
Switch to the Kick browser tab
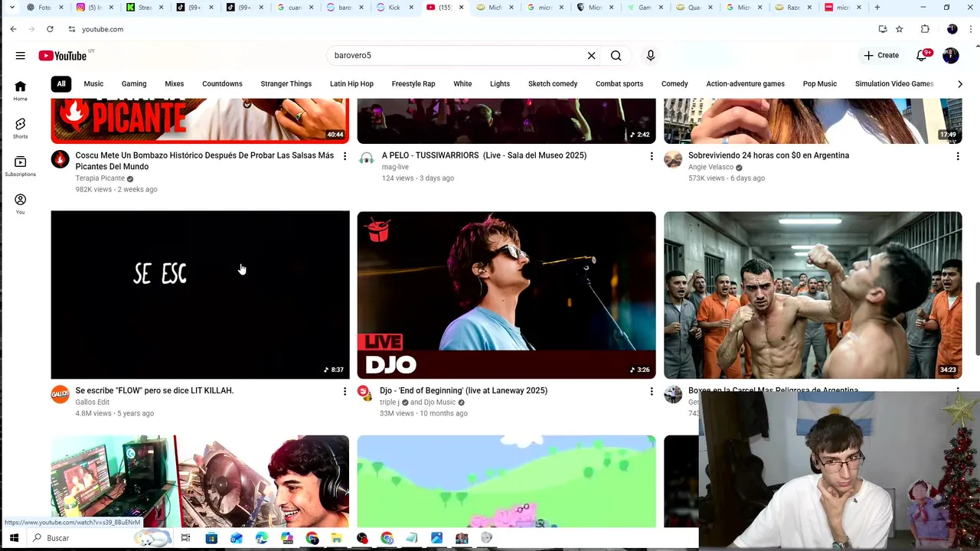click(394, 8)
